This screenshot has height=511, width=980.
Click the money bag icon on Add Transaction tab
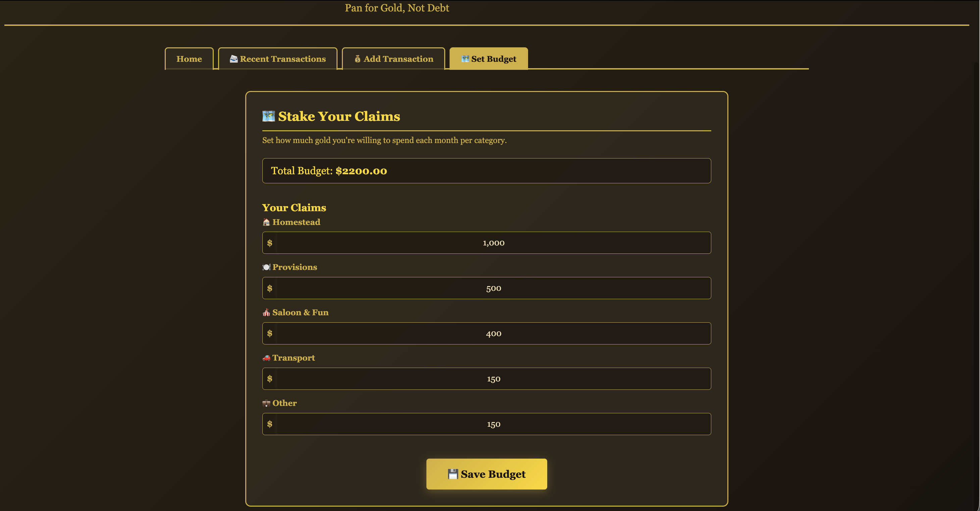357,59
